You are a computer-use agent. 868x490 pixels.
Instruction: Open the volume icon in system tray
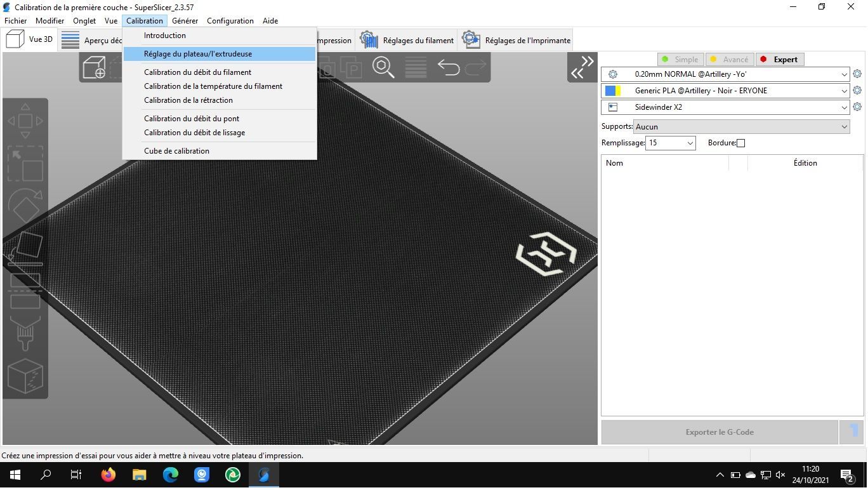[780, 475]
